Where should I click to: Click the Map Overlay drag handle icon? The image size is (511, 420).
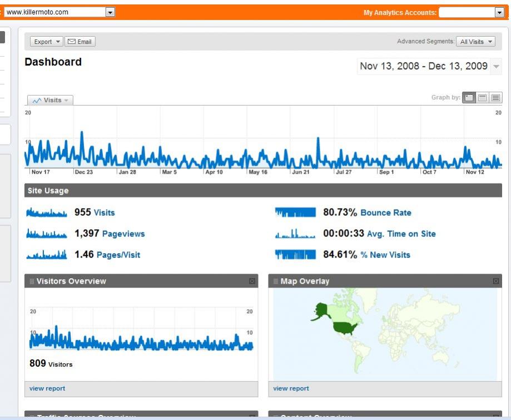click(x=275, y=281)
